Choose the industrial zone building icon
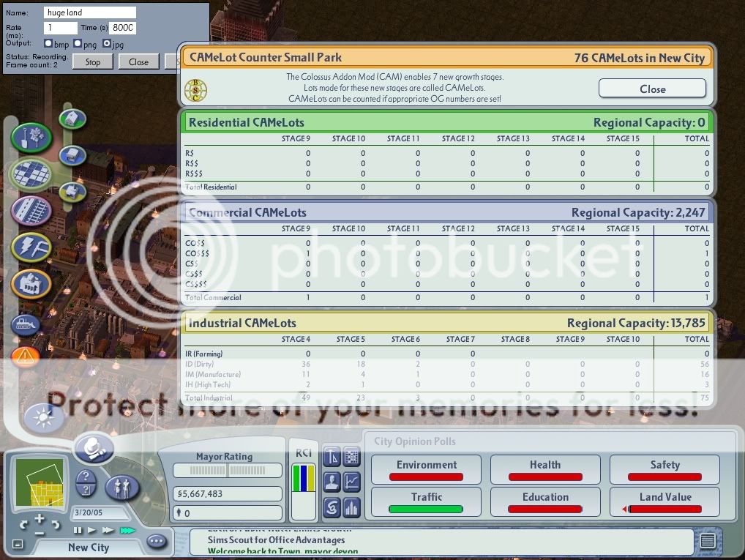Image resolution: width=745 pixels, height=560 pixels. point(72,192)
